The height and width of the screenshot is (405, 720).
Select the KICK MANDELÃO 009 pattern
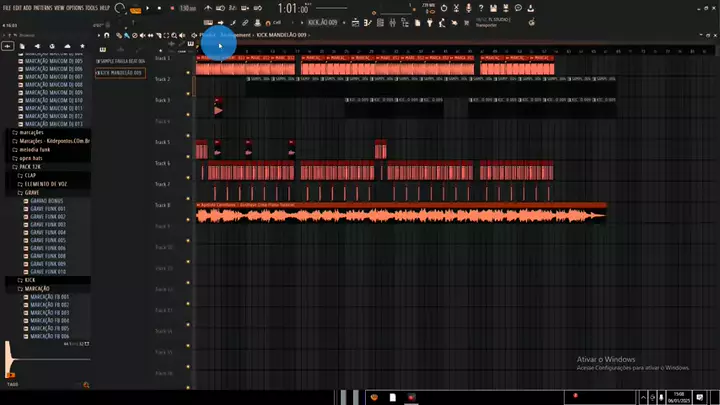click(120, 73)
